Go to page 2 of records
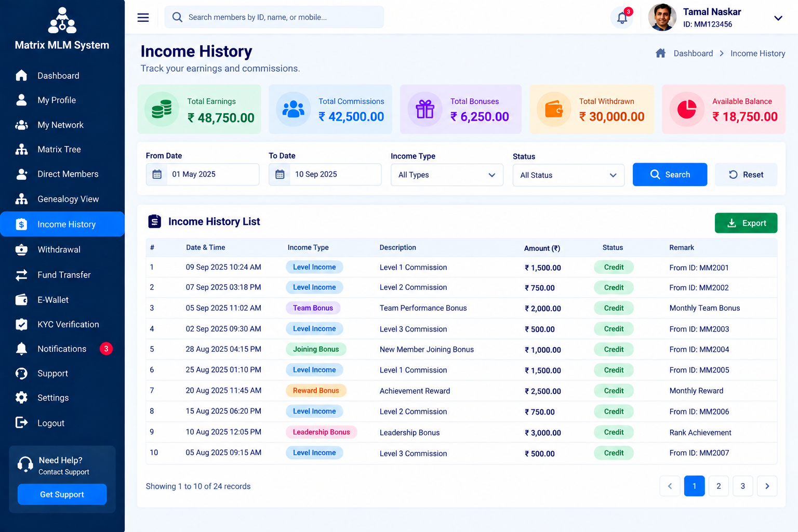 719,486
